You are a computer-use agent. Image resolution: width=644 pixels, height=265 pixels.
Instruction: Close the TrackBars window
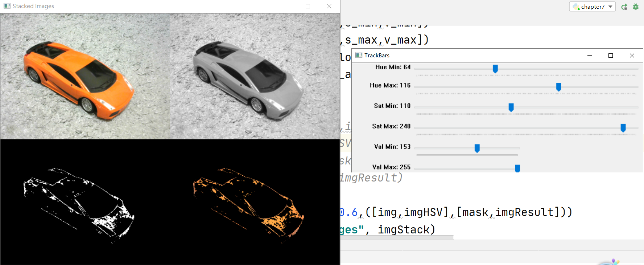(x=632, y=55)
